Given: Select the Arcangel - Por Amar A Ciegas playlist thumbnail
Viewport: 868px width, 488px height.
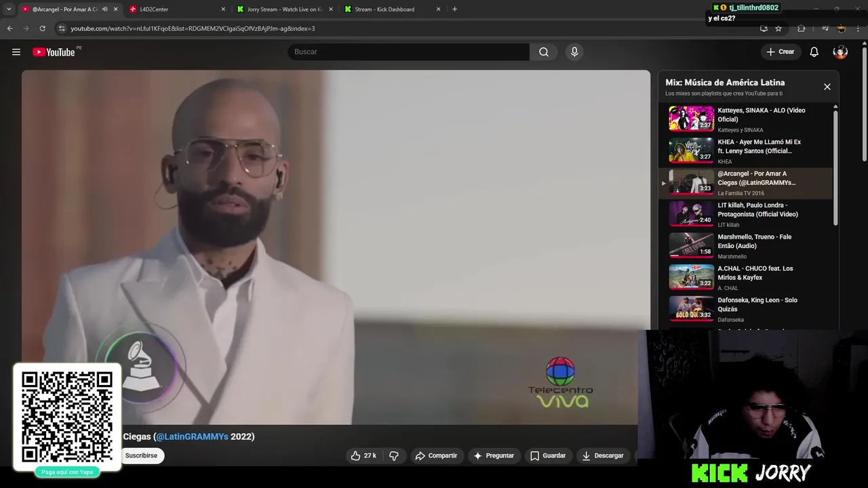Looking at the screenshot, I should point(691,182).
